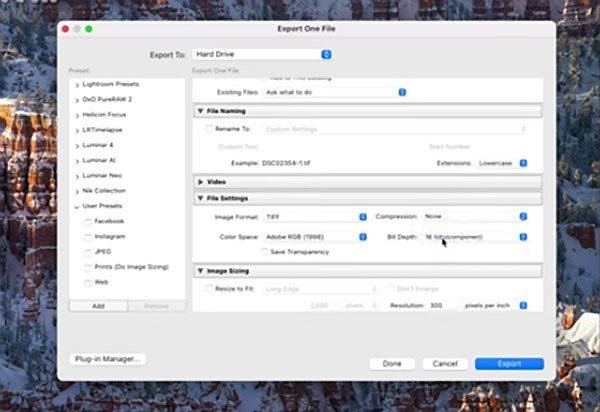Check the Web preset checkbox
This screenshot has height=412, width=600.
88,283
